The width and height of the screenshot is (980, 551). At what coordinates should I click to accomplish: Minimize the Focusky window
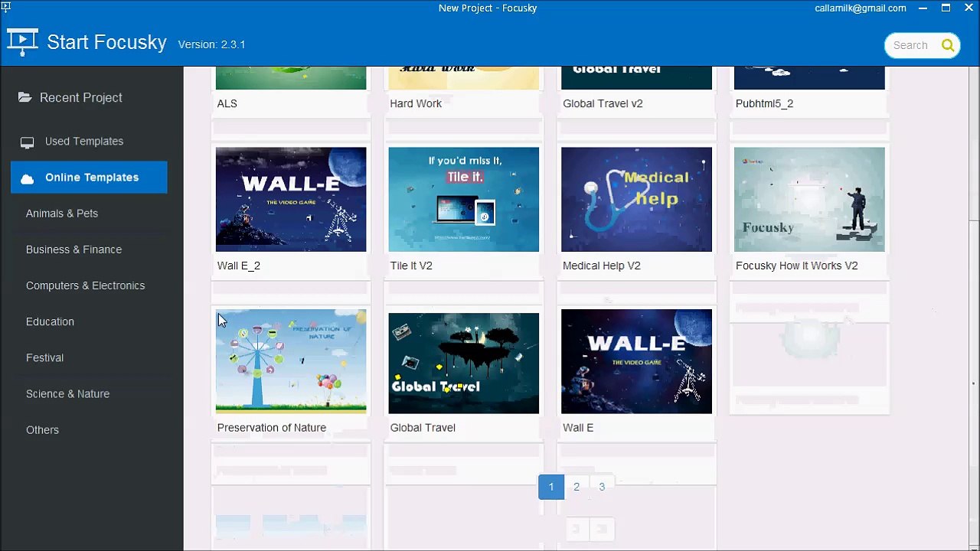click(x=923, y=8)
